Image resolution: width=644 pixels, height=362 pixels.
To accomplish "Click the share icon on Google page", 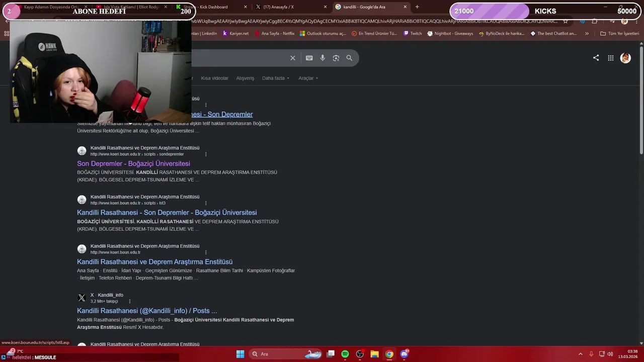I will pyautogui.click(x=596, y=58).
